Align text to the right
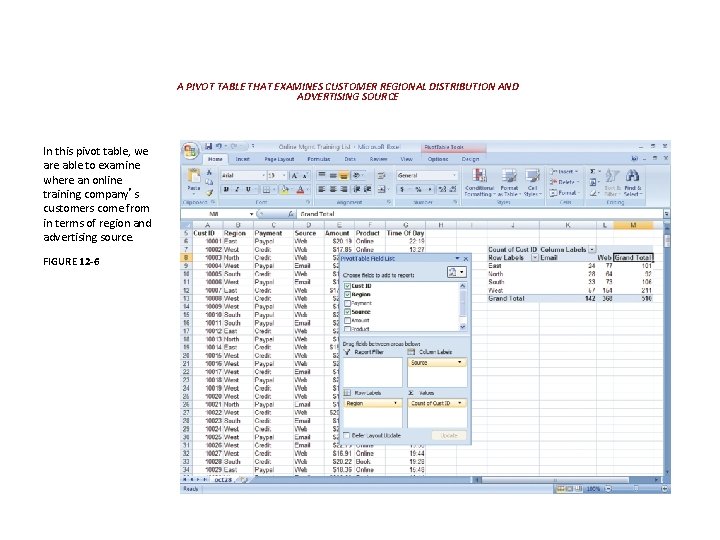Image resolution: width=720 pixels, height=540 pixels. click(344, 189)
